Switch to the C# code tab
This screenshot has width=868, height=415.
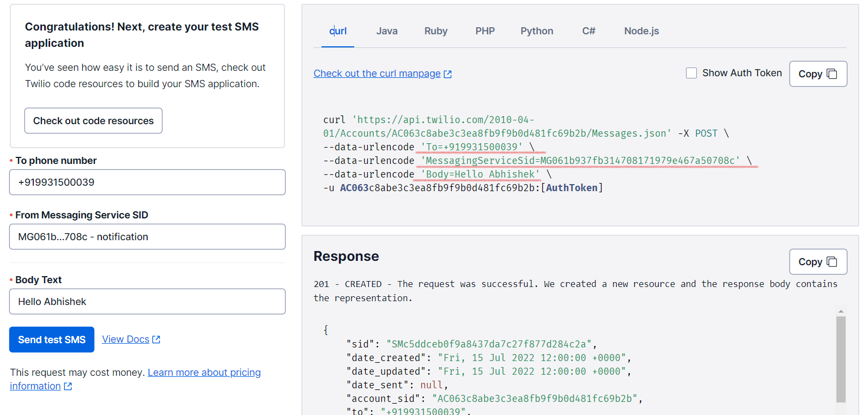pos(588,31)
